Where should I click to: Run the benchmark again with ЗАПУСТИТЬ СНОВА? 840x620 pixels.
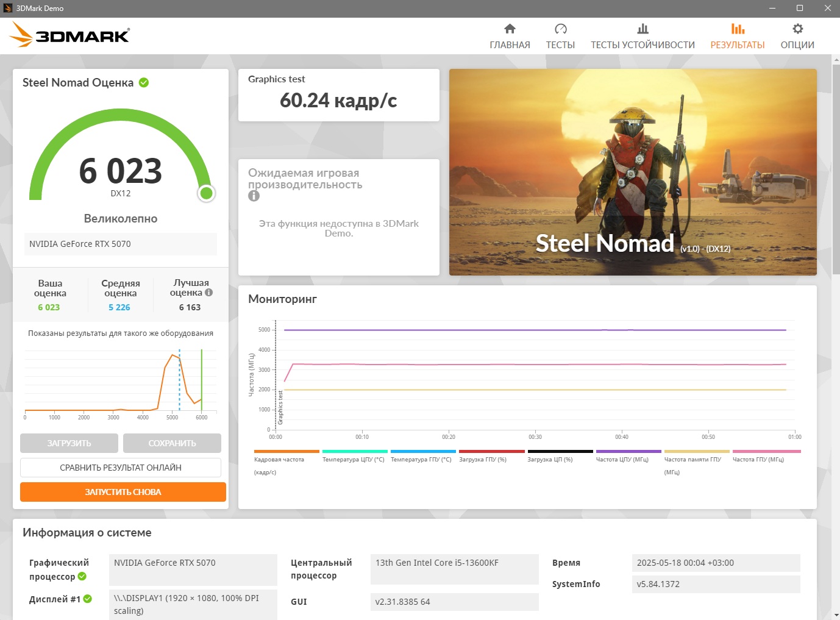click(x=123, y=492)
